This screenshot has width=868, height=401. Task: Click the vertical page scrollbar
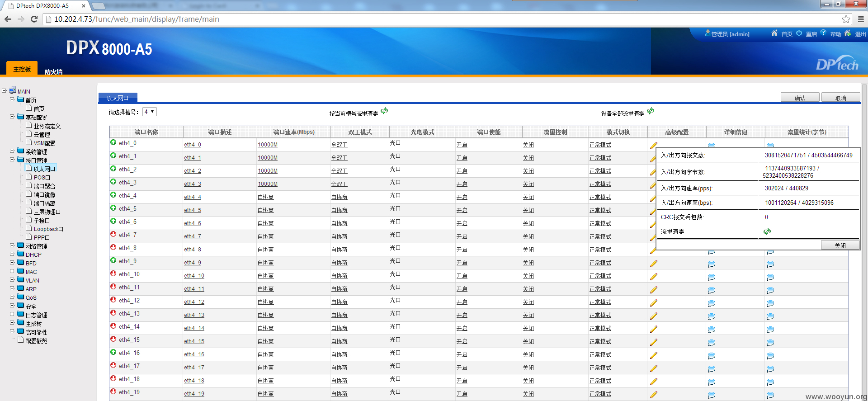coord(864,242)
